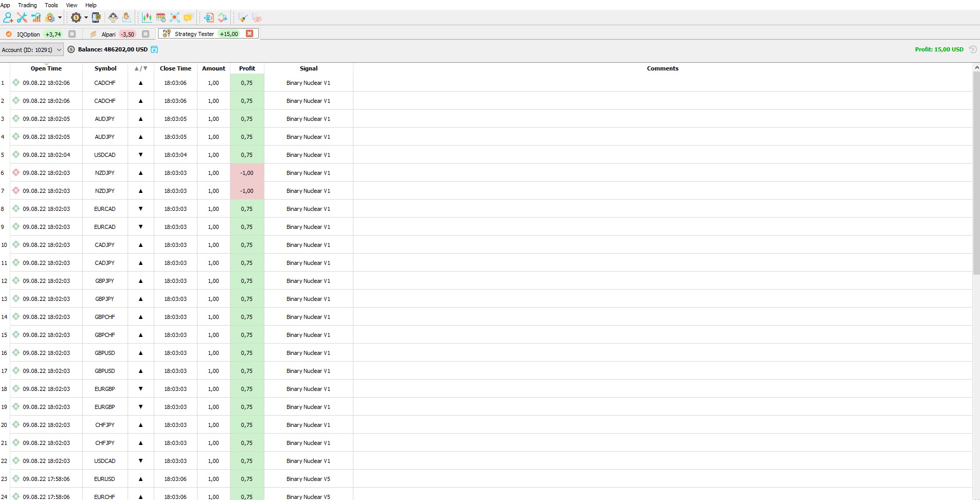Viewport: 980px width, 500px height.
Task: Click the reset profit icon beside Profit 15,00 USD
Action: tap(972, 49)
